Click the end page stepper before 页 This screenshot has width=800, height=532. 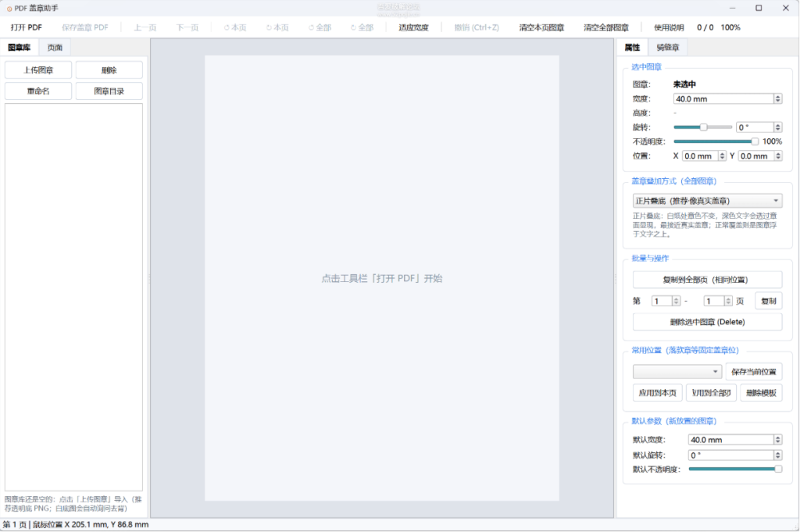(729, 301)
